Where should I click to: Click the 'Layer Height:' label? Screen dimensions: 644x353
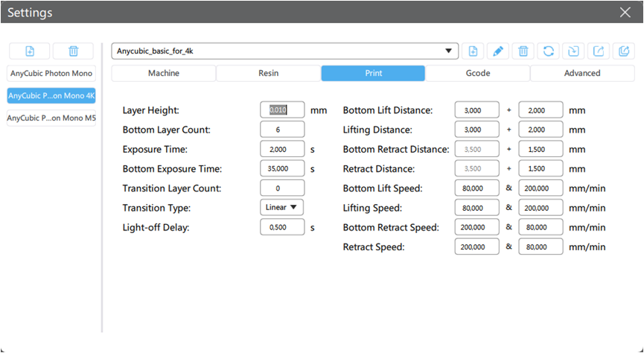pyautogui.click(x=150, y=110)
